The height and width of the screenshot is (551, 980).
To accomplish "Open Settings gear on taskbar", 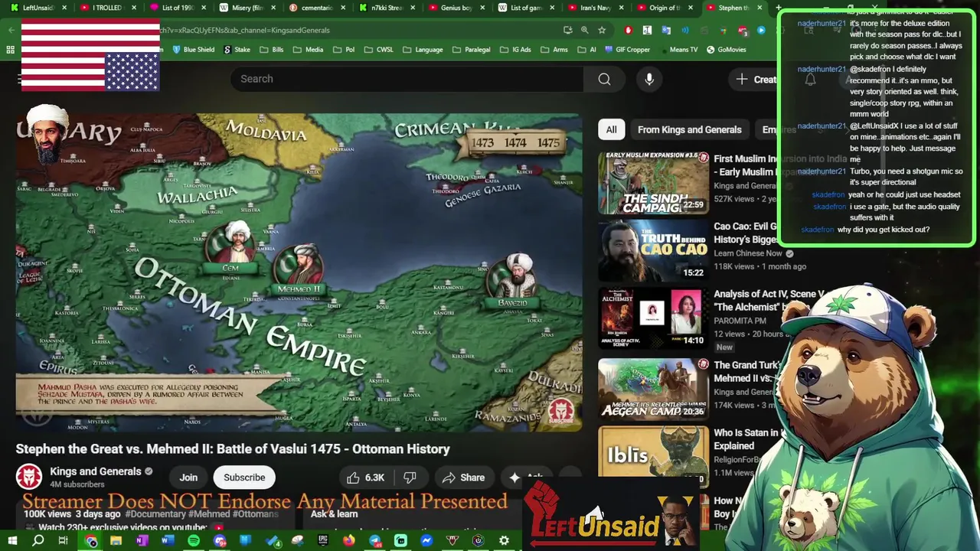I will point(504,541).
